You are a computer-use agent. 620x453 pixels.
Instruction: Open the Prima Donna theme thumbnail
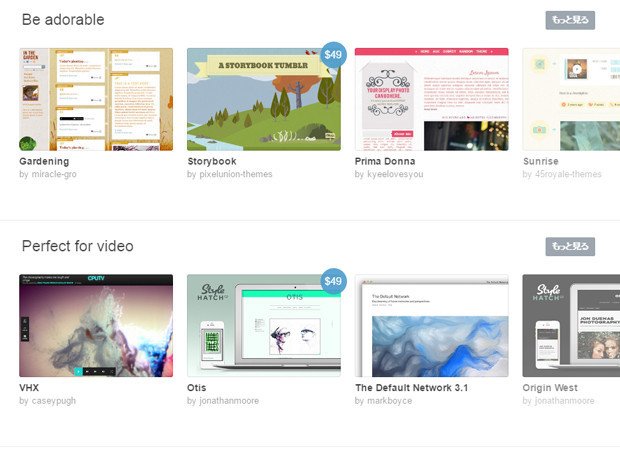(x=431, y=99)
